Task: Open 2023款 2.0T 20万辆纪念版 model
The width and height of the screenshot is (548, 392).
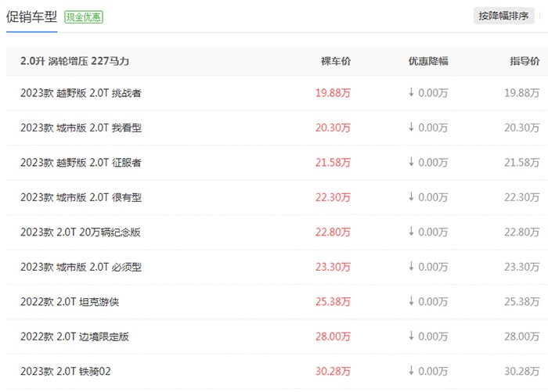Action: [81, 232]
